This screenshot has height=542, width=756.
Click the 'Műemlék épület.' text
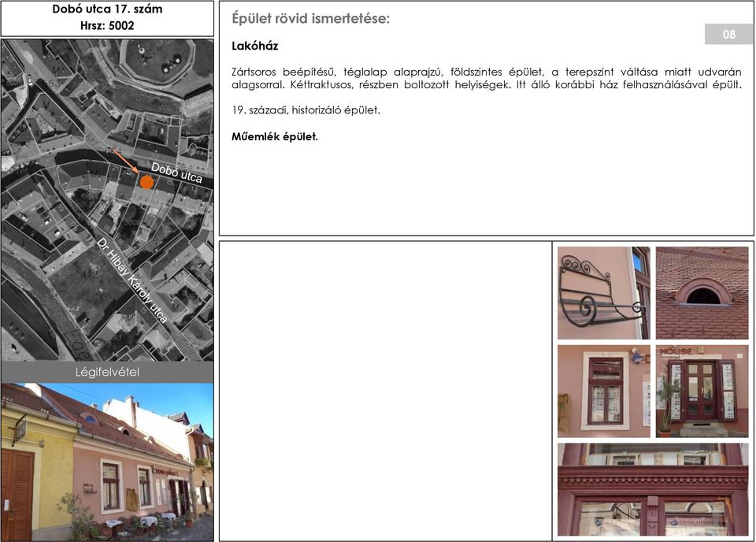coord(275,137)
